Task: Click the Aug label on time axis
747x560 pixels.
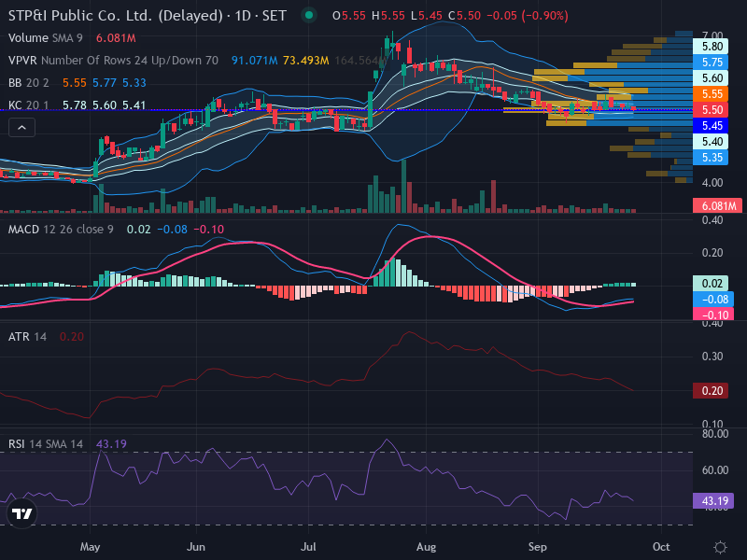Action: pos(426,547)
